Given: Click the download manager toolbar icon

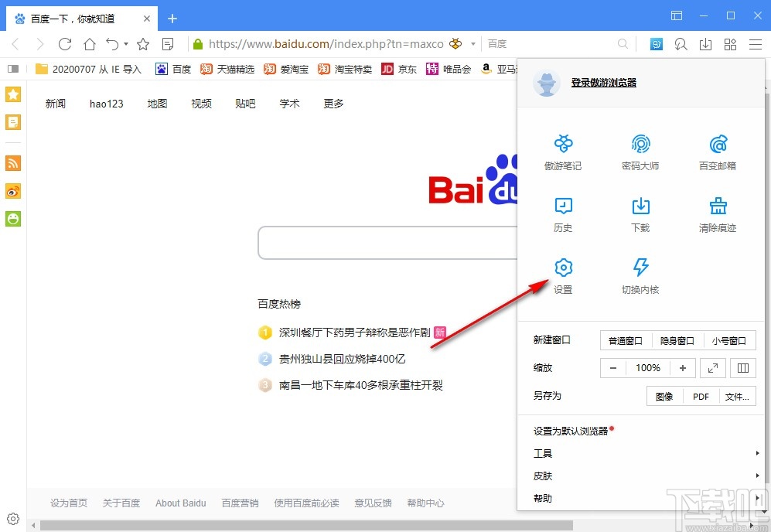Looking at the screenshot, I should tap(705, 44).
